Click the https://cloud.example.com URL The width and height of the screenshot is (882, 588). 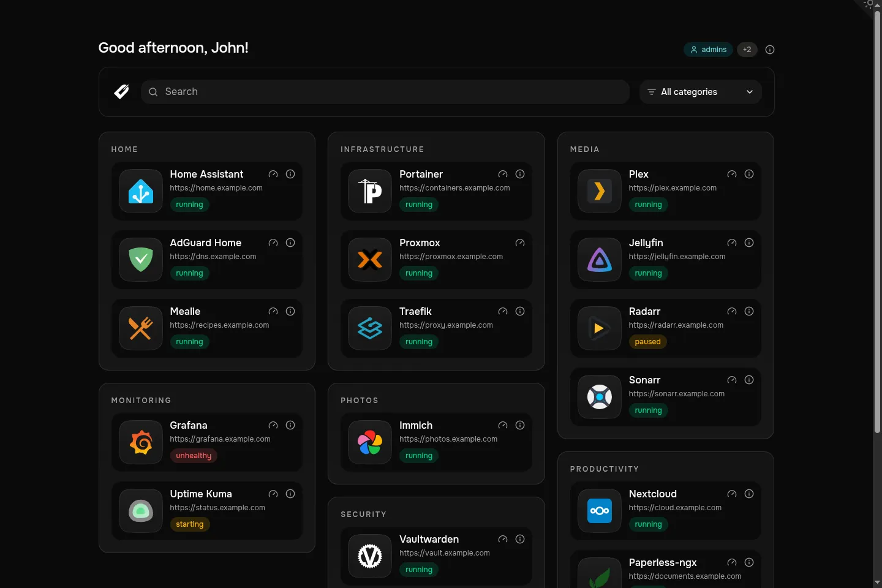[x=675, y=508]
